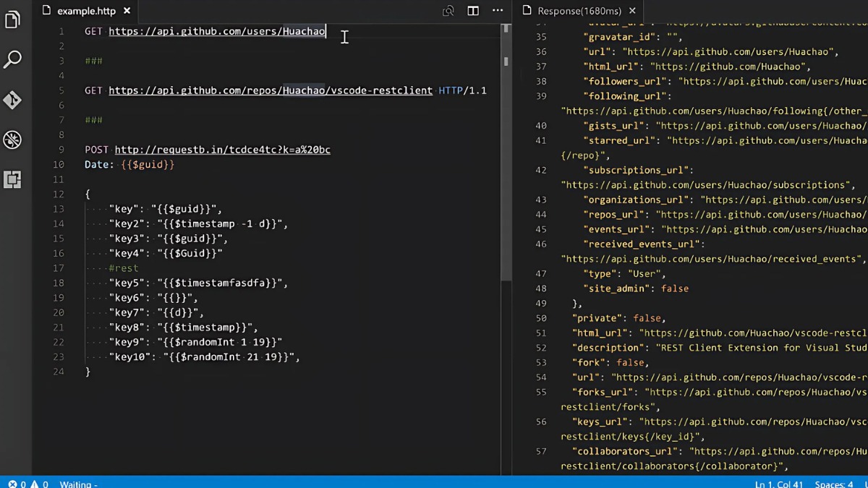
Task: Place cursor in the Date header line
Action: 130,164
